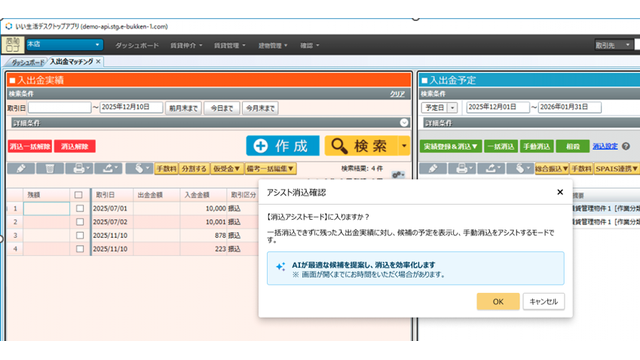Viewport: 640px width, 360px height.
Task: Open the last menu right of 建物管理
Action: tap(309, 45)
